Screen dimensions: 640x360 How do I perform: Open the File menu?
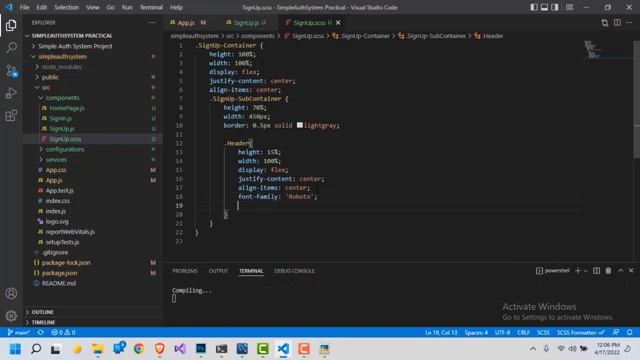(24, 7)
